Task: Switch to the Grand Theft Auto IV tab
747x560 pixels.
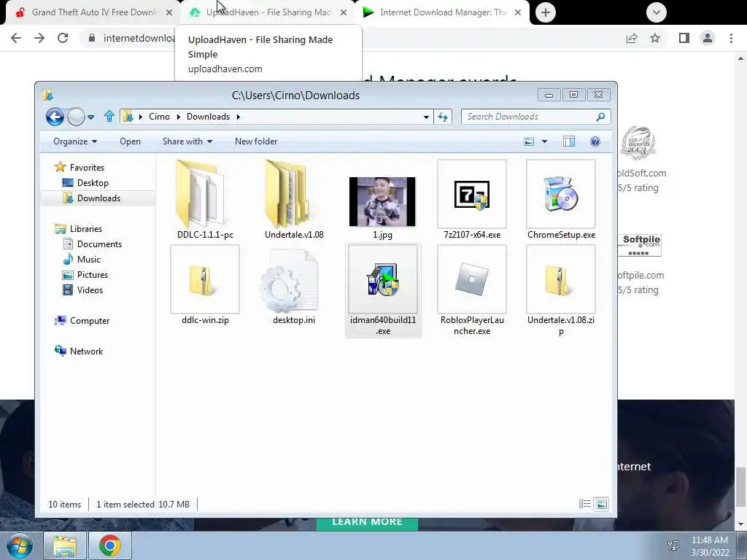Action: coord(94,12)
